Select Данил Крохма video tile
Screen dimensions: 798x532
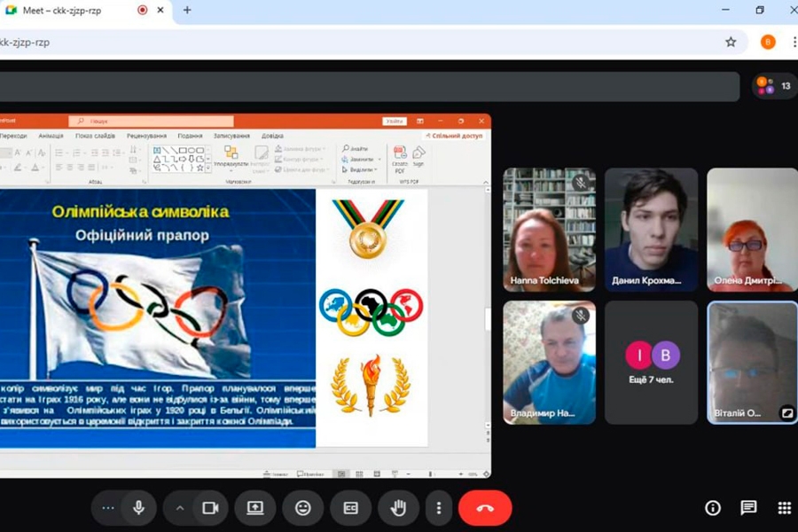[x=651, y=230]
